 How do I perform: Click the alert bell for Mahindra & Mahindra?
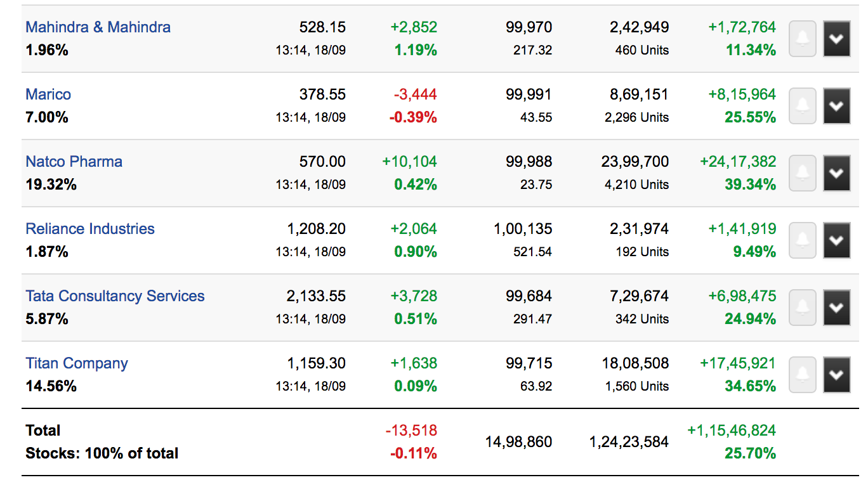802,39
